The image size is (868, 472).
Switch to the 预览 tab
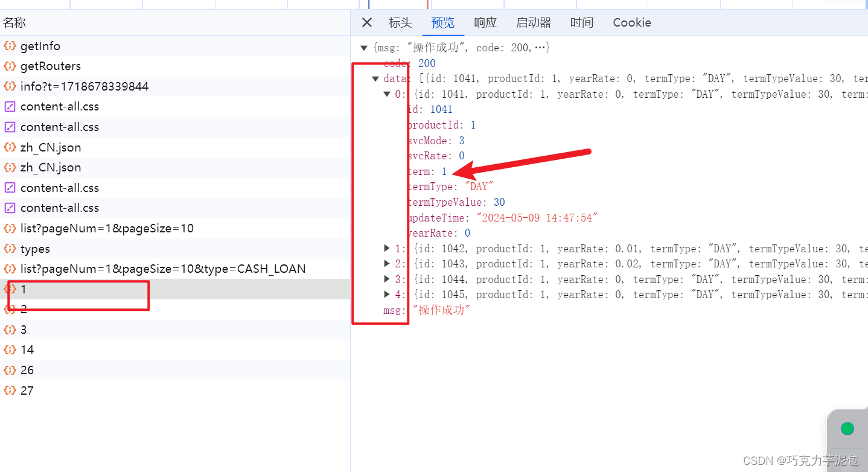coord(442,23)
